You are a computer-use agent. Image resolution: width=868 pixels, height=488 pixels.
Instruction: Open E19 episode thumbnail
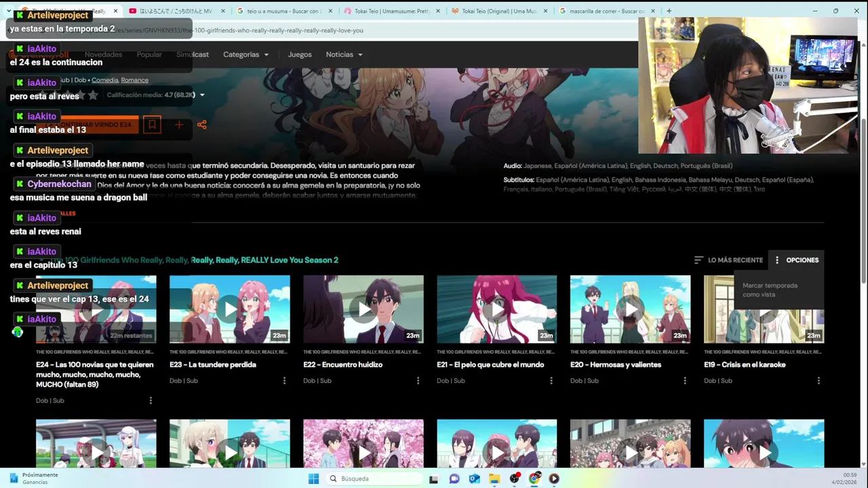coord(764,309)
